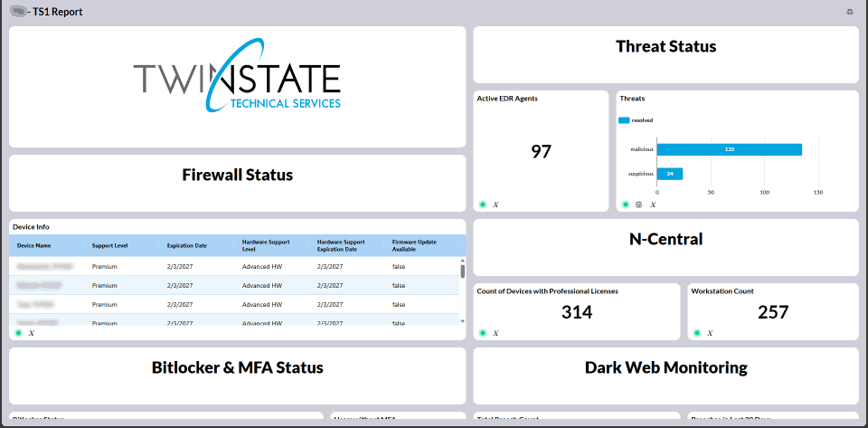This screenshot has width=868, height=428.
Task: Click Advanced HW in the first Device Info row
Action: (262, 267)
